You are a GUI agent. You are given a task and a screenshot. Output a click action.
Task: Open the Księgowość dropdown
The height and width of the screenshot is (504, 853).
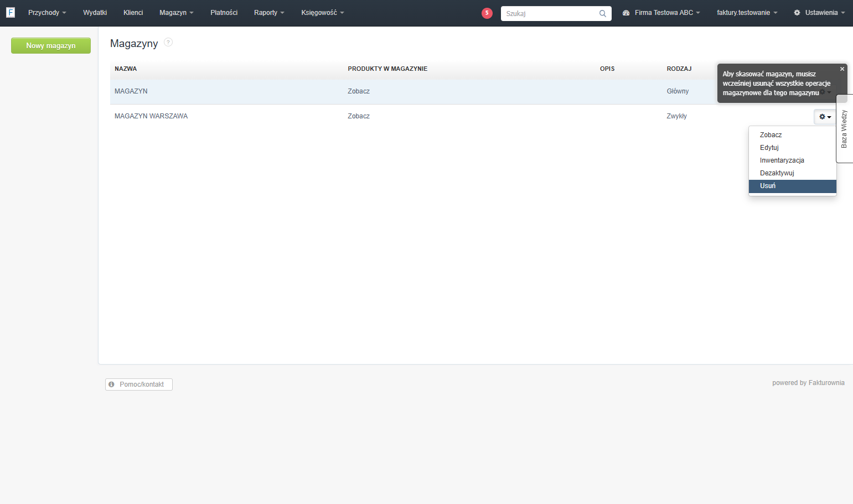pyautogui.click(x=323, y=13)
